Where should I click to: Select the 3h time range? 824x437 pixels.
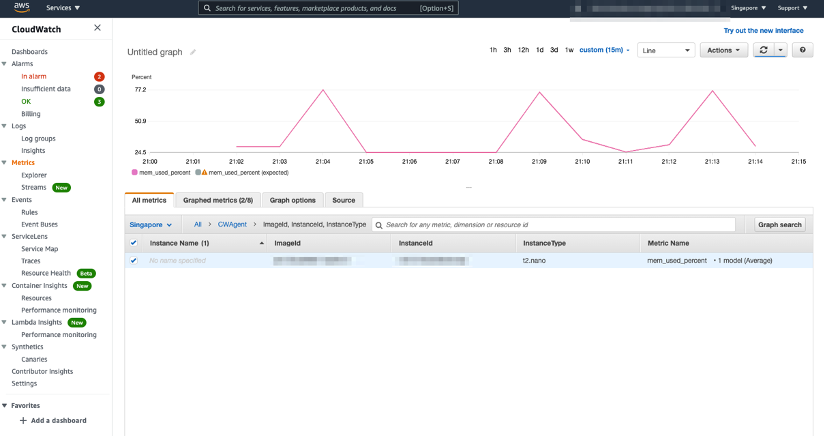coord(507,50)
